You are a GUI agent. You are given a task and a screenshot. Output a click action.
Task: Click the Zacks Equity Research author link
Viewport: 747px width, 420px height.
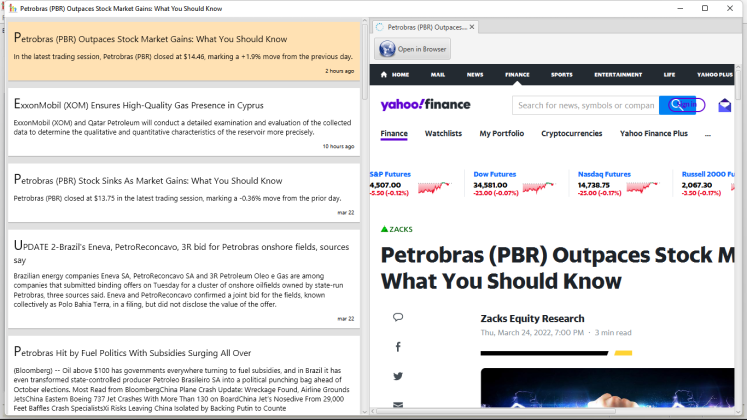pos(532,318)
